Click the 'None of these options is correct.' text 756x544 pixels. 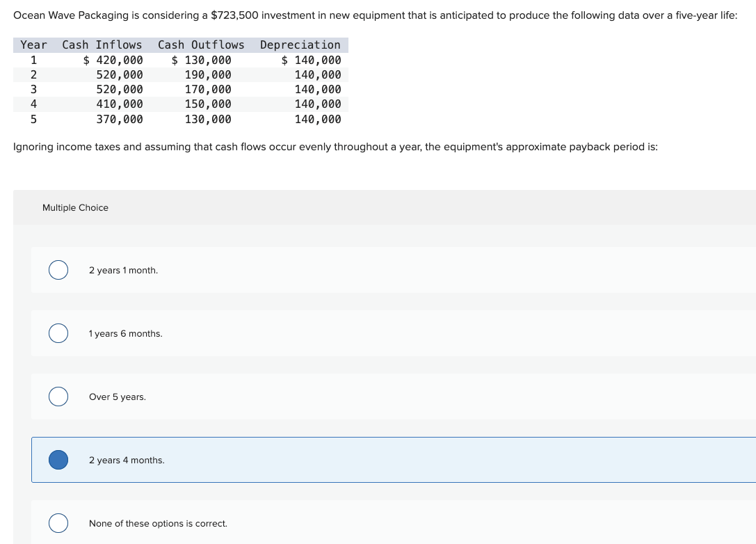[158, 523]
